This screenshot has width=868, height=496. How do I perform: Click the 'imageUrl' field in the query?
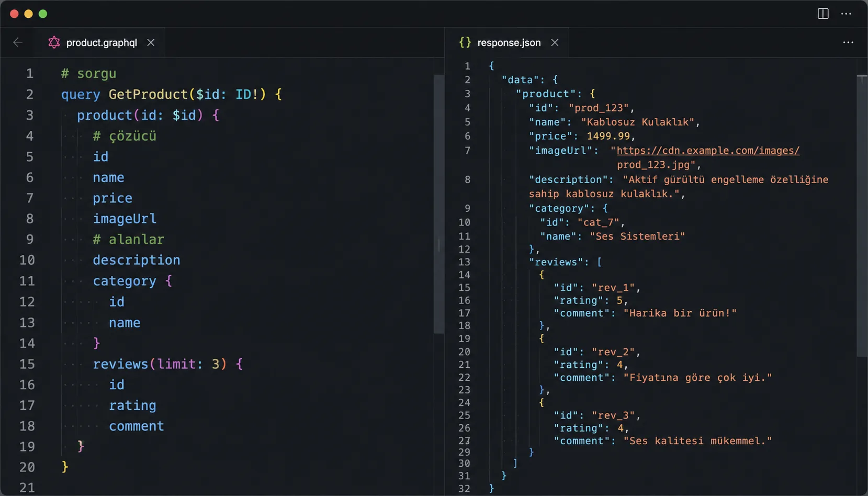(125, 219)
